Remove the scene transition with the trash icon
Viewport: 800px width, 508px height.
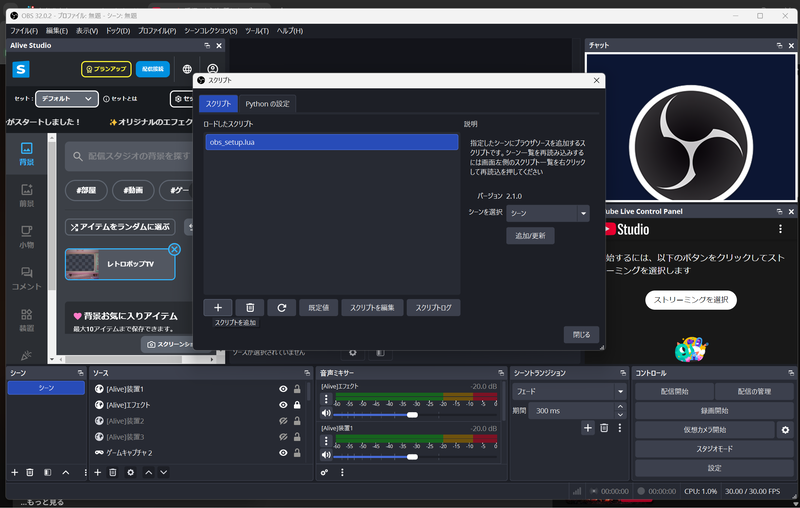[x=604, y=428]
